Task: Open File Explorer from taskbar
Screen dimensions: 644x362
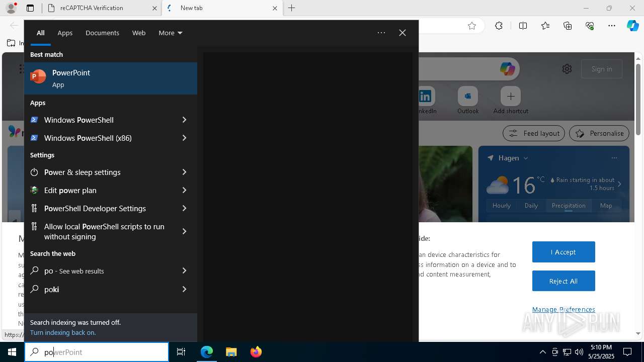Action: tap(231, 352)
